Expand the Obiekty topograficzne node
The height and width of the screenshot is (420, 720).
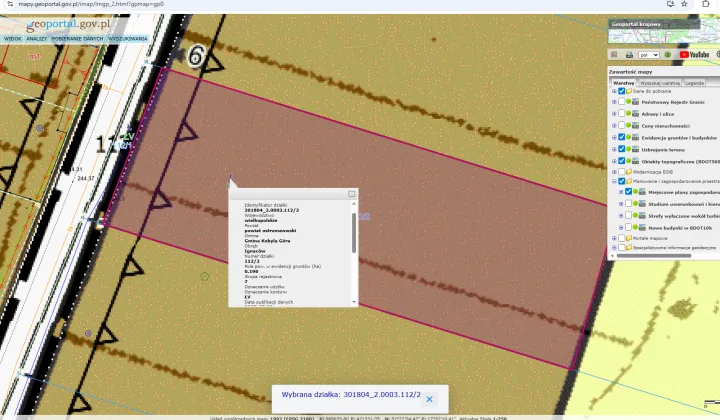coord(614,162)
